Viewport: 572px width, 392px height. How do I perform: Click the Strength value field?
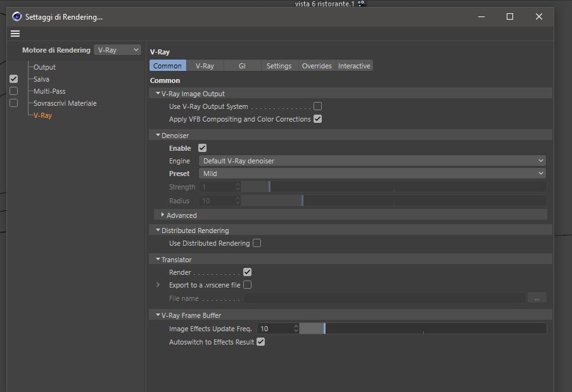217,187
